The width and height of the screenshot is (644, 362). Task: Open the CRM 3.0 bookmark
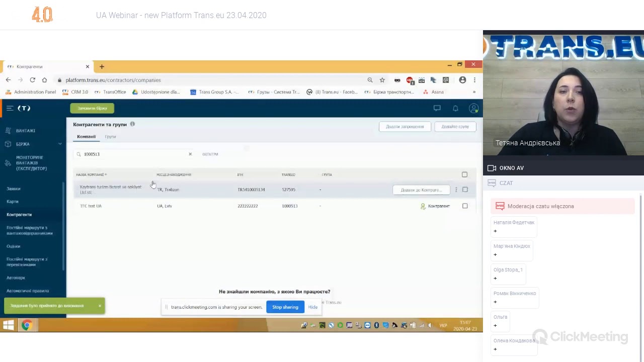pos(75,92)
